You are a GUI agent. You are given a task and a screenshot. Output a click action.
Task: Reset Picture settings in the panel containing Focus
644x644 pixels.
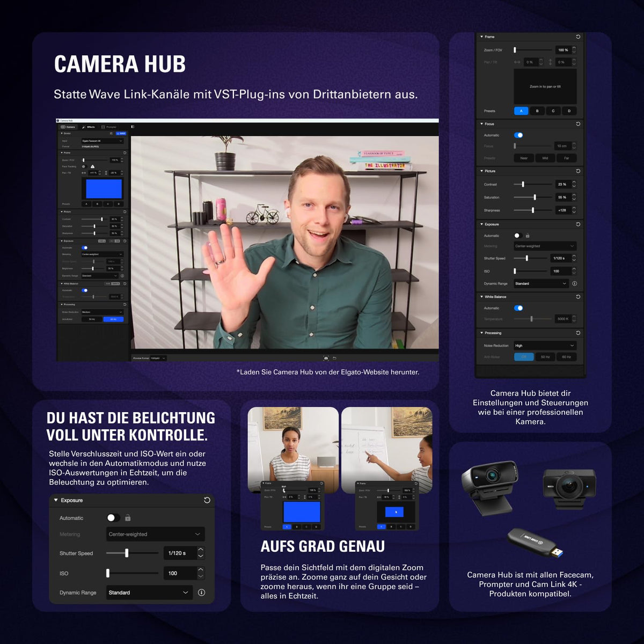tap(578, 171)
